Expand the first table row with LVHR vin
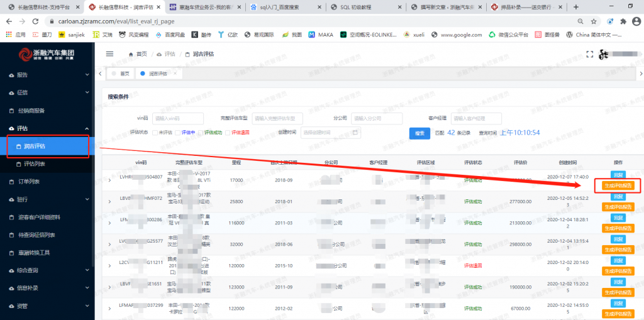 (x=109, y=180)
